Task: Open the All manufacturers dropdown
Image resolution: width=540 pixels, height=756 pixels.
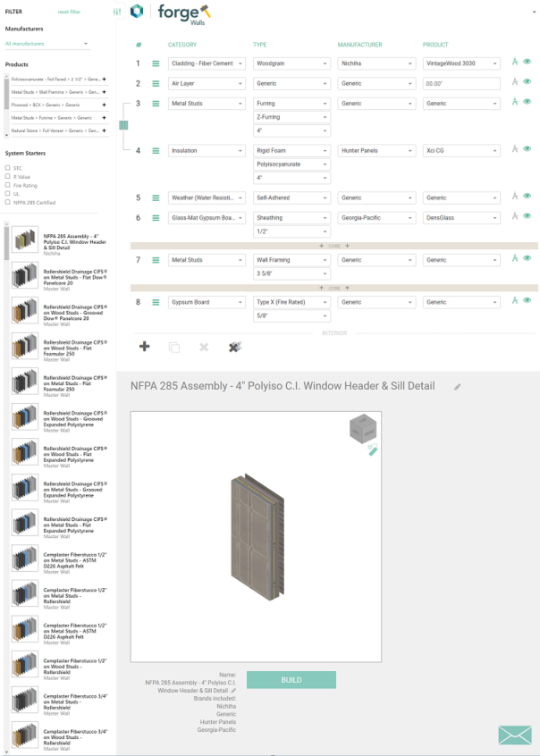Action: pyautogui.click(x=46, y=44)
